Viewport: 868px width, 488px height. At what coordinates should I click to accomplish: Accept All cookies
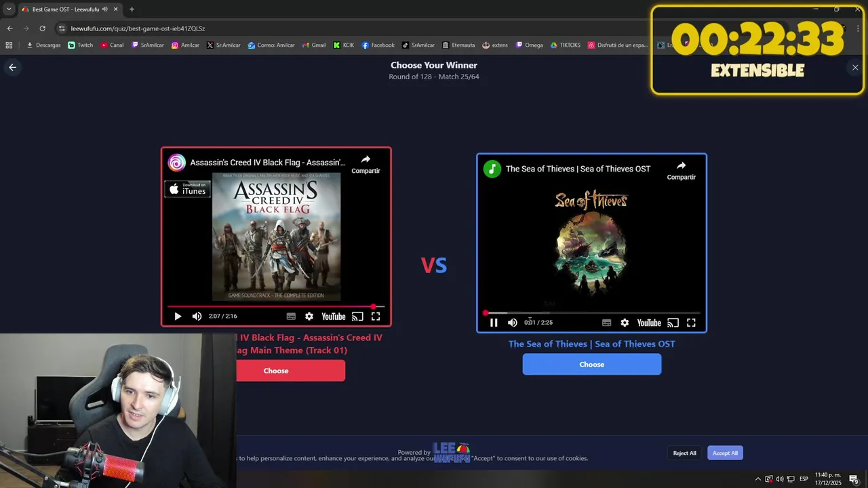point(725,453)
